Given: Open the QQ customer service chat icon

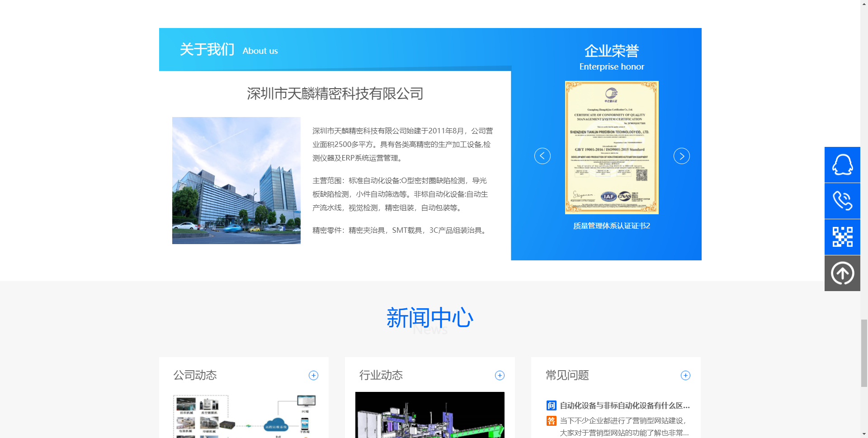Looking at the screenshot, I should [x=842, y=164].
